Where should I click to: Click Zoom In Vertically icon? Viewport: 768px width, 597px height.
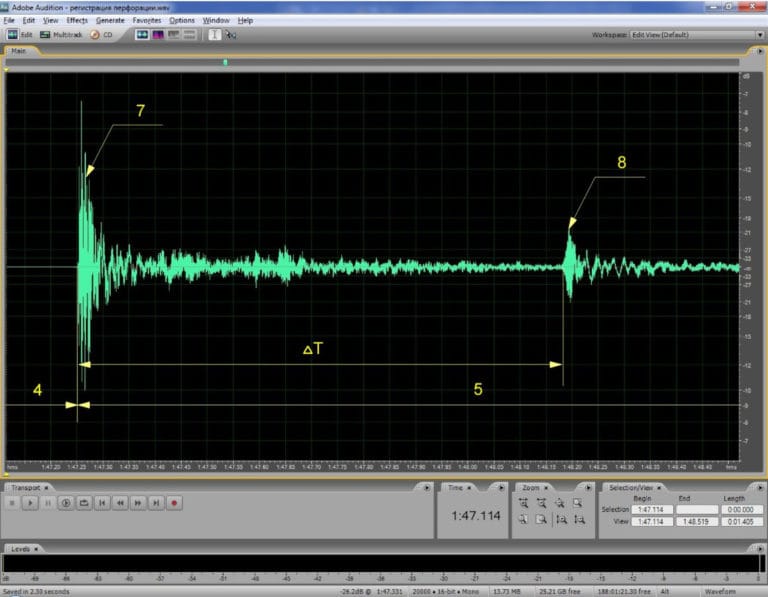pyautogui.click(x=561, y=520)
